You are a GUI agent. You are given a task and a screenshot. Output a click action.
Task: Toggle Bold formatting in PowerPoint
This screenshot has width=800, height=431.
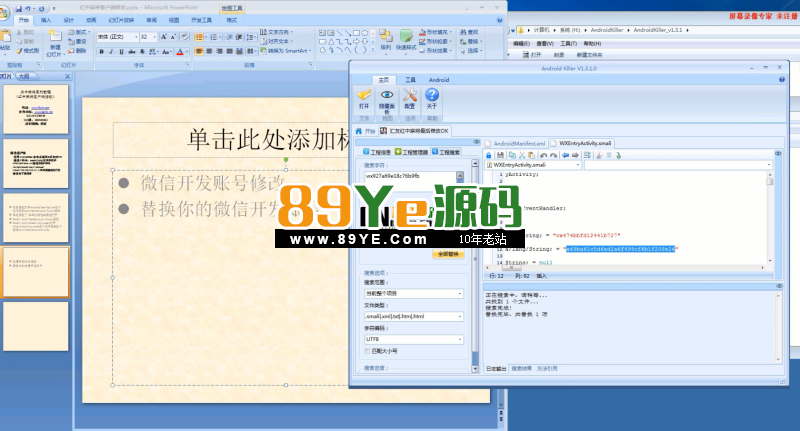pyautogui.click(x=102, y=52)
